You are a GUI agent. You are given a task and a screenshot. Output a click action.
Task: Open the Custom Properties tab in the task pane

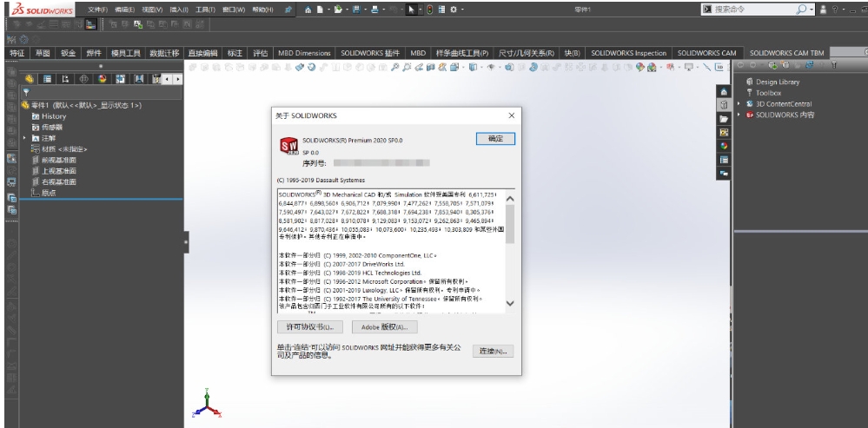click(724, 160)
